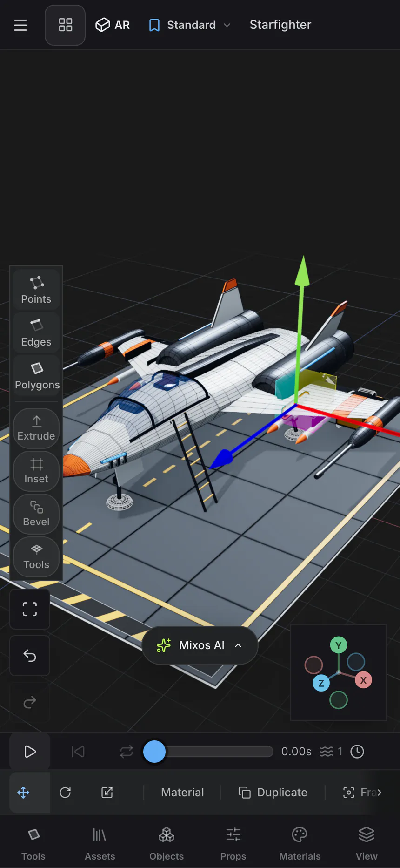Image resolution: width=400 pixels, height=868 pixels.
Task: Activate the Extrude tool
Action: (36, 428)
